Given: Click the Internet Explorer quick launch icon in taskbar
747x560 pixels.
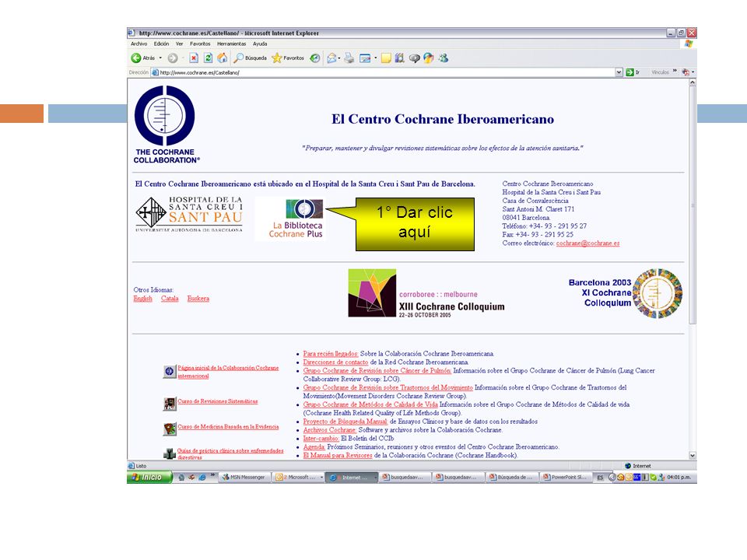Looking at the screenshot, I should 202,477.
